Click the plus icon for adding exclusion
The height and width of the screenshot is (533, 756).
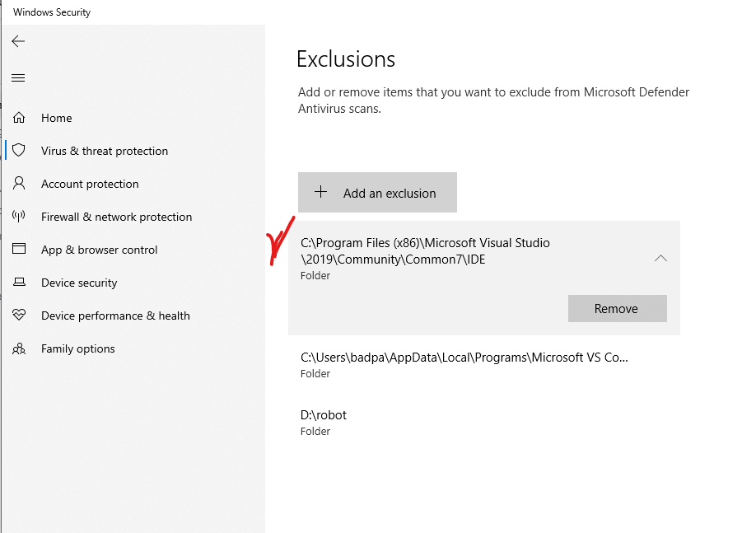point(321,193)
